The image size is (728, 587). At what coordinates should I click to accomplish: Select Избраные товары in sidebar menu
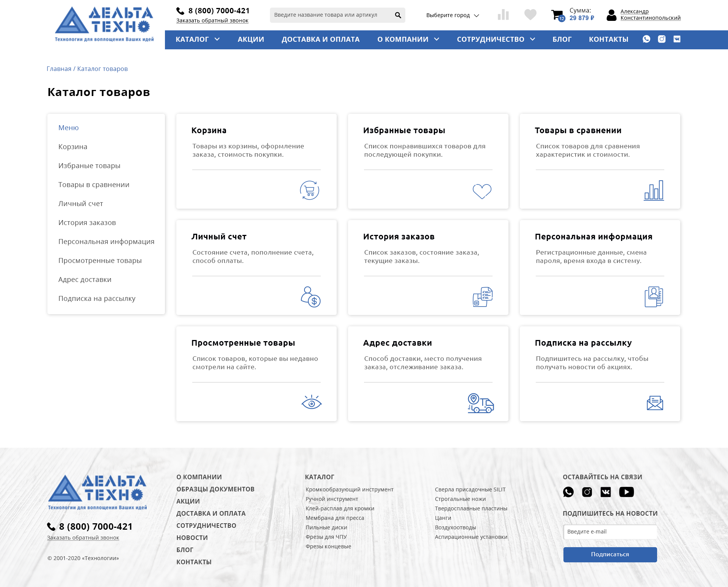(89, 166)
